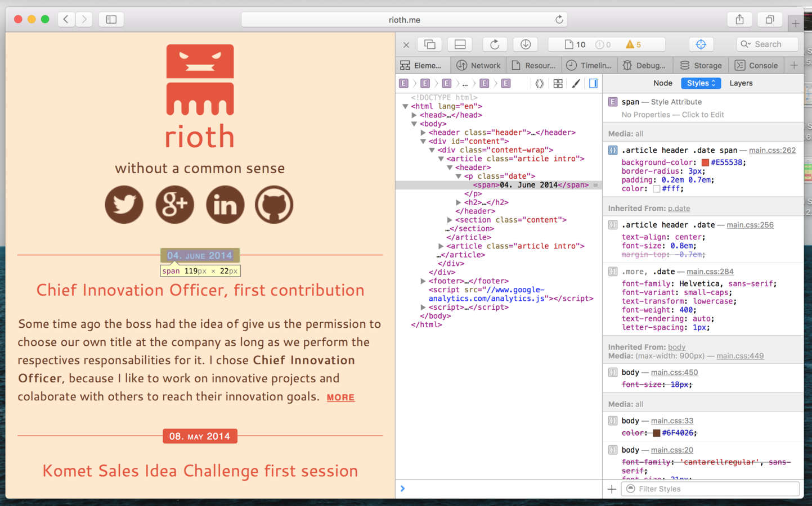Image resolution: width=812 pixels, height=506 pixels.
Task: Open the #fff color swatch
Action: [x=656, y=189]
